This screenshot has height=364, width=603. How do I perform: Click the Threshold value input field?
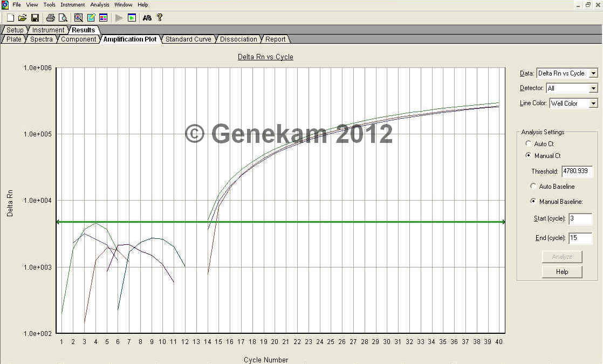pos(577,171)
